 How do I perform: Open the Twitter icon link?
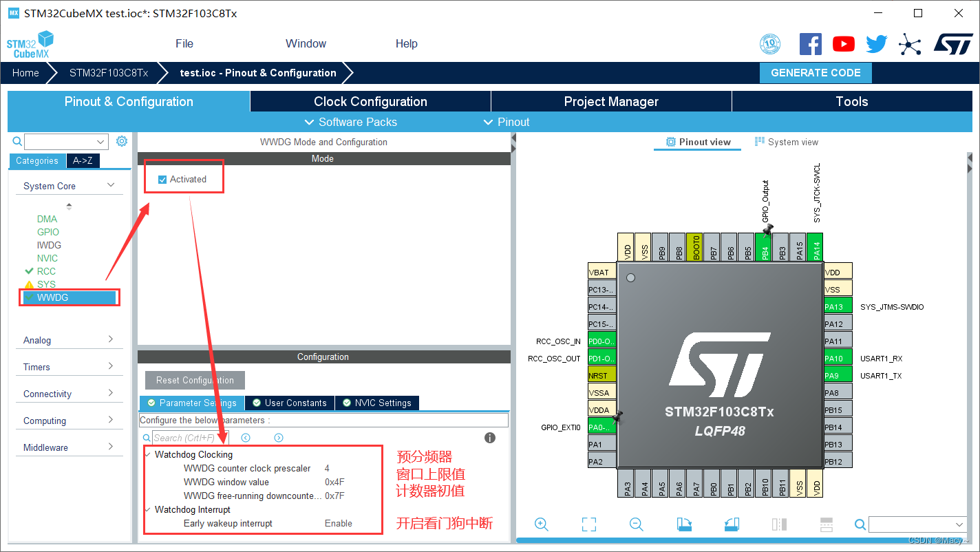click(x=876, y=44)
